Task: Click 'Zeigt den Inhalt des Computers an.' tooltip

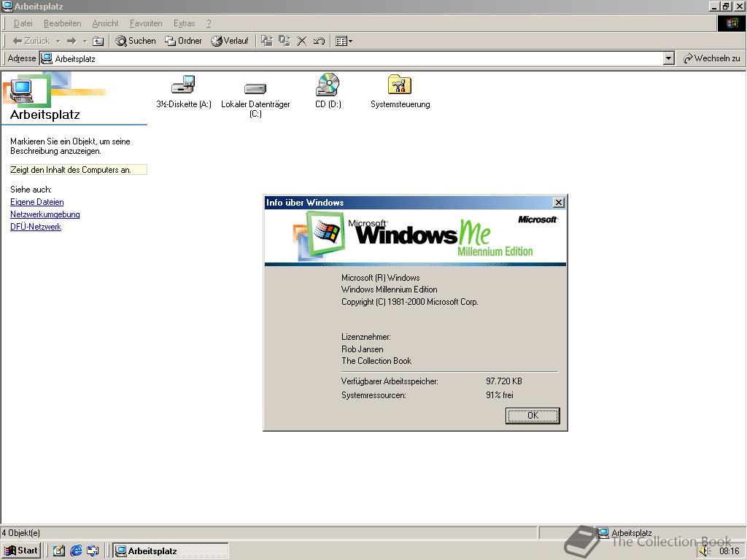Action: 79,169
